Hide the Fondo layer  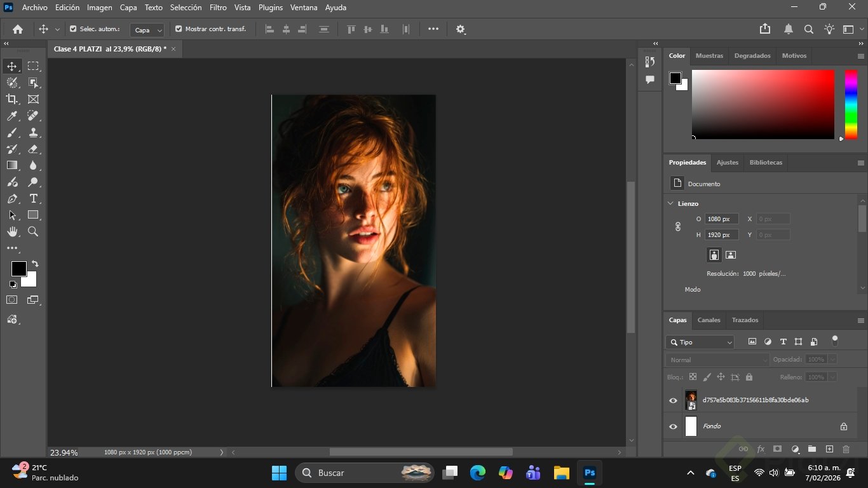click(x=673, y=426)
